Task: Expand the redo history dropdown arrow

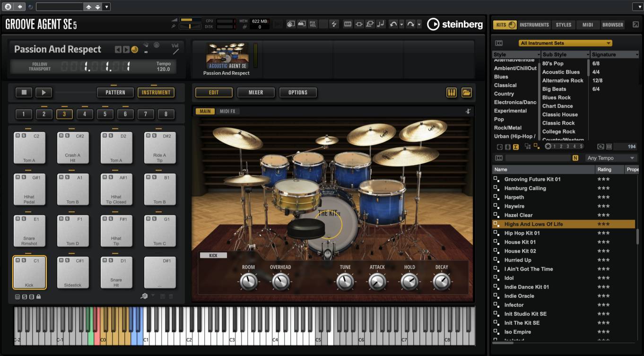Action: [419, 24]
